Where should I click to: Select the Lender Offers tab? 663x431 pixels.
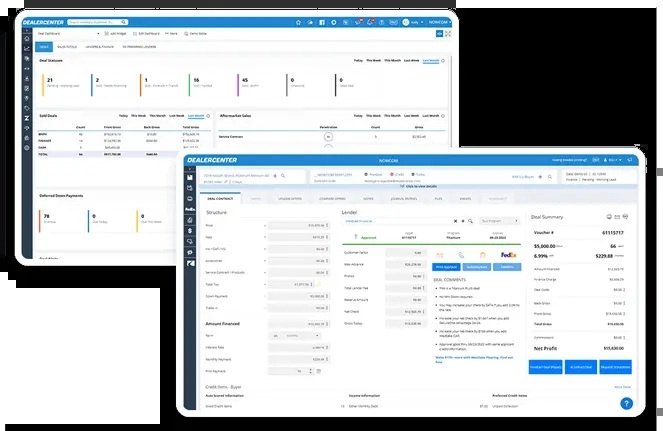290,199
